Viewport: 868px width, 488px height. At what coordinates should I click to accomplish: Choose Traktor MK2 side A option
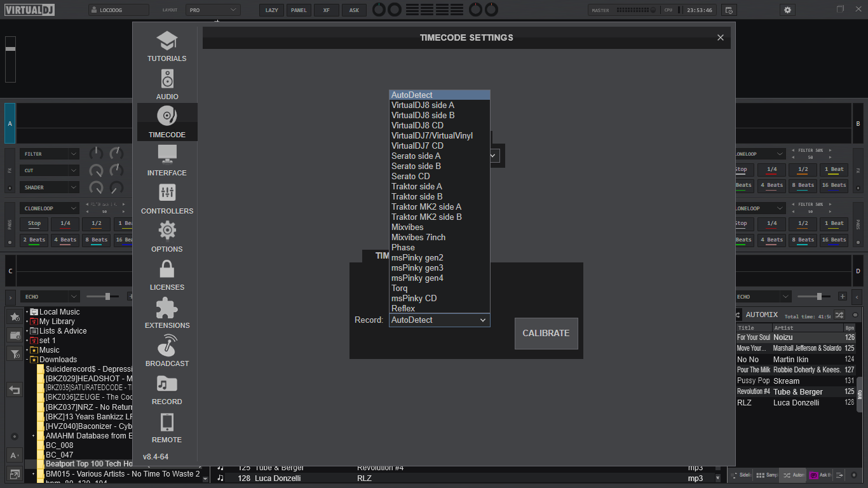pyautogui.click(x=440, y=207)
